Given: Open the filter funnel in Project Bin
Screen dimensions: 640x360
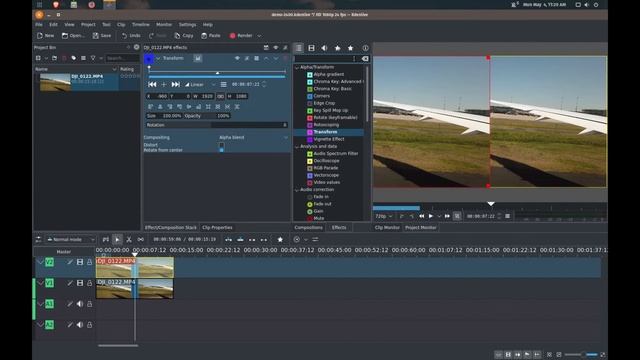Looking at the screenshot, I should pyautogui.click(x=93, y=58).
